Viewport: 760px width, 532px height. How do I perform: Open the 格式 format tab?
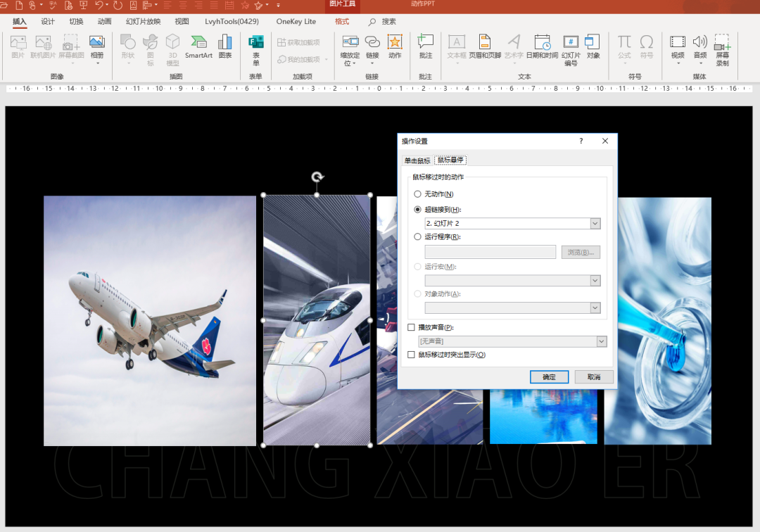click(x=342, y=21)
